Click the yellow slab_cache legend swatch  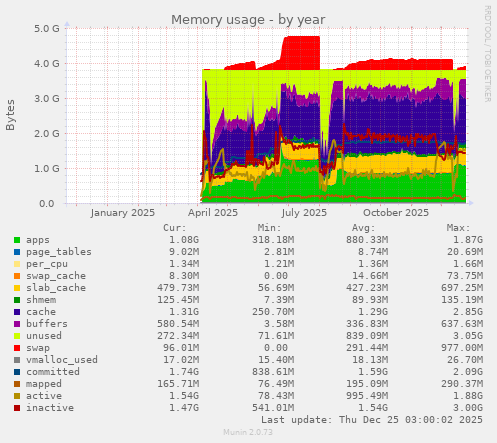tap(17, 288)
